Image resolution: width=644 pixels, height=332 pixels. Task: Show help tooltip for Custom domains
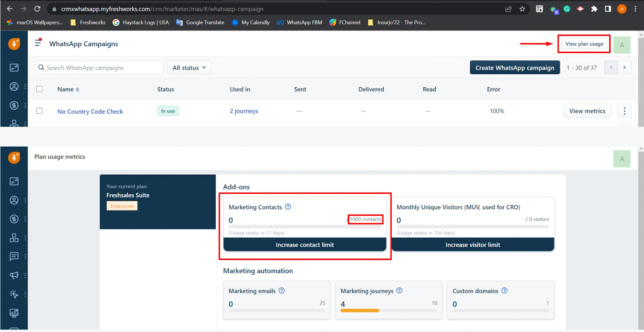pyautogui.click(x=504, y=291)
